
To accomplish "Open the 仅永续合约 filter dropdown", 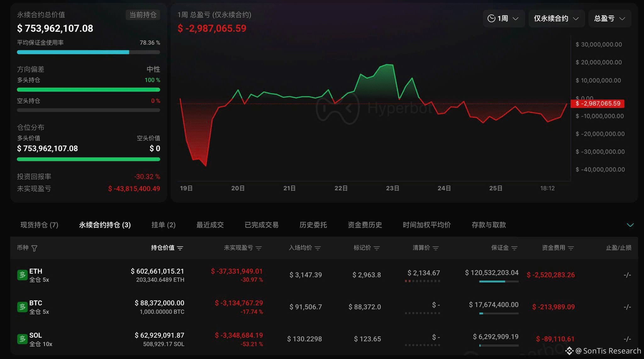I will click(x=556, y=19).
